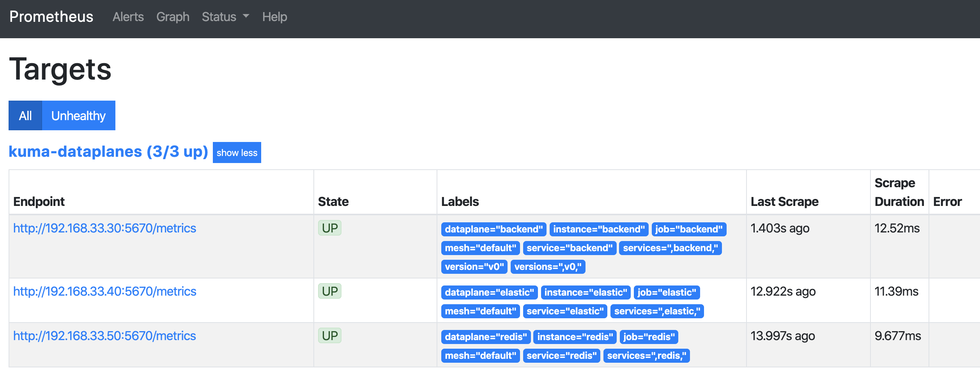The height and width of the screenshot is (383, 980).
Task: Click the Prometheus brand logo text
Action: pyautogui.click(x=51, y=17)
